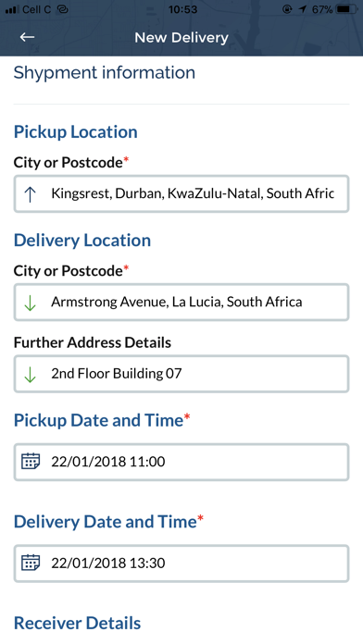
Task: Edit pickup field containing Kingsrest, Durban
Action: pyautogui.click(x=181, y=194)
